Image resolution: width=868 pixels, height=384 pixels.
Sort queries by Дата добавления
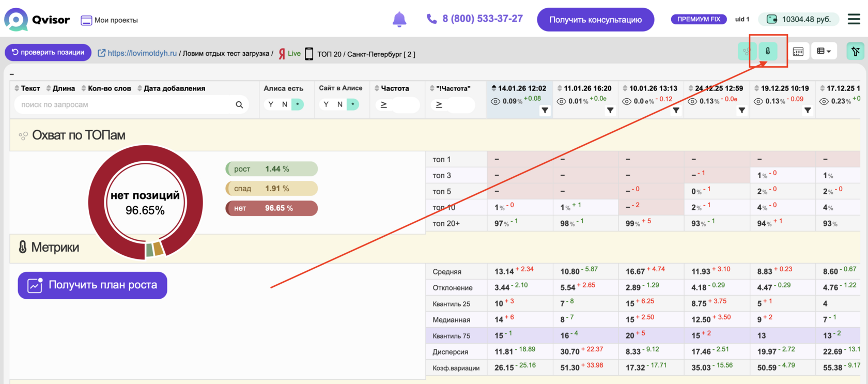[171, 88]
